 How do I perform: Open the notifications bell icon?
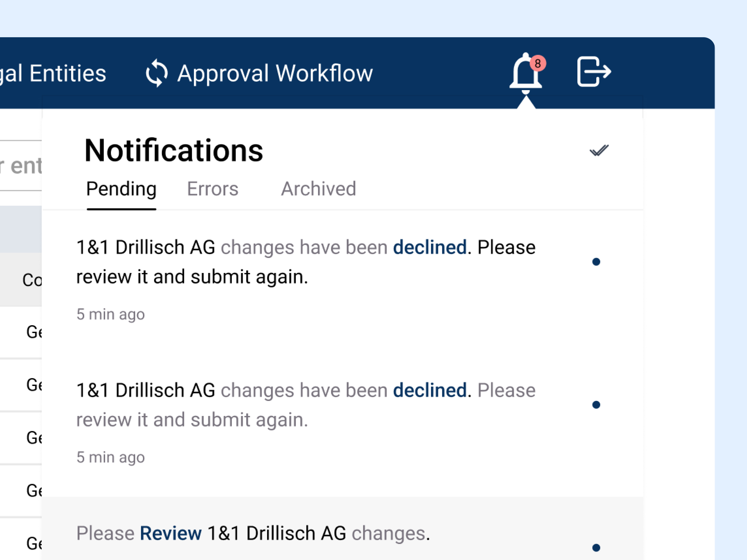click(x=525, y=73)
